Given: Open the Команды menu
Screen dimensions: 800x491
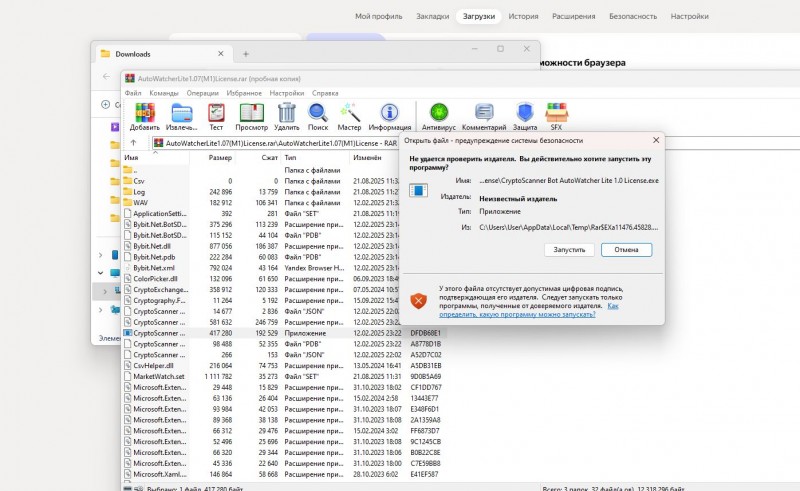Looking at the screenshot, I should tap(164, 92).
